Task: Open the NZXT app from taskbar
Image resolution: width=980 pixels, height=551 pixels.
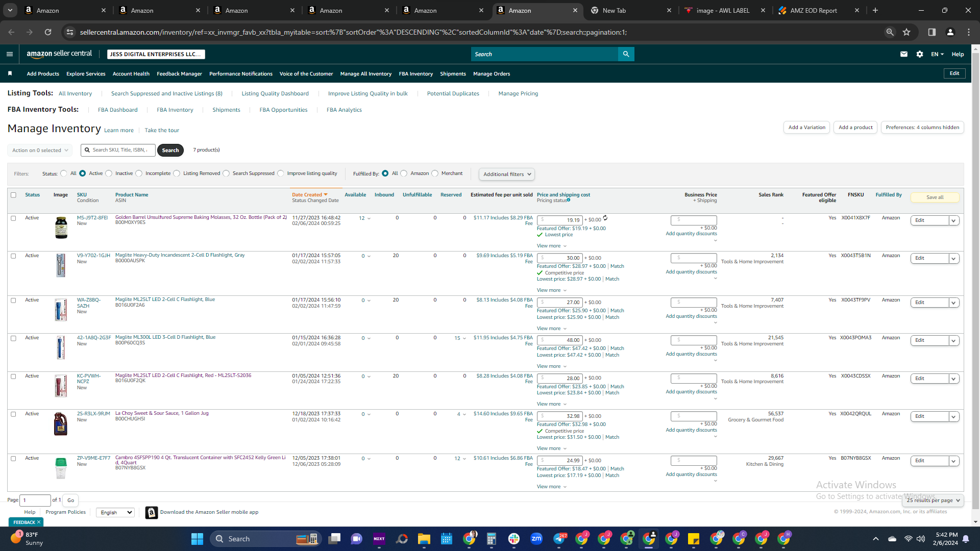Action: click(379, 539)
